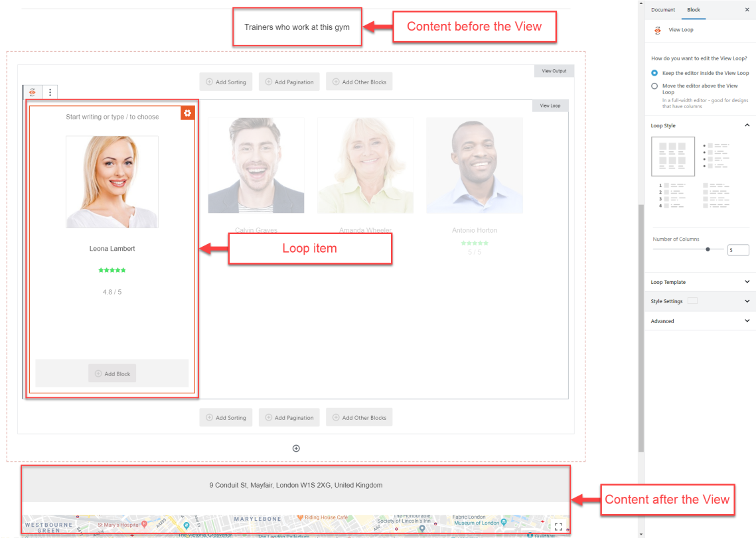Click bottom Add Sorting button
Image resolution: width=756 pixels, height=538 pixels.
(226, 417)
